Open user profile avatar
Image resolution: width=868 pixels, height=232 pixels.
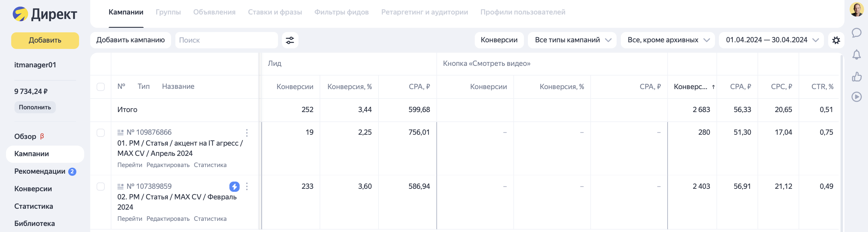pos(856,9)
